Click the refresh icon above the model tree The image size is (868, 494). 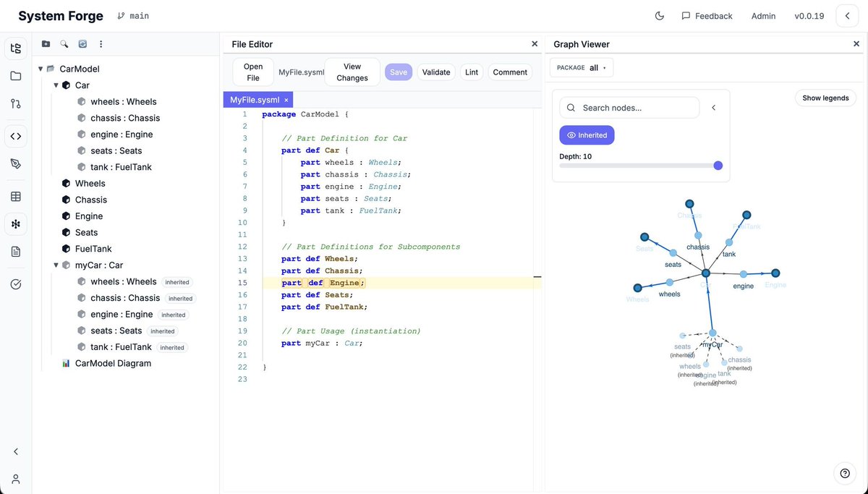click(82, 43)
